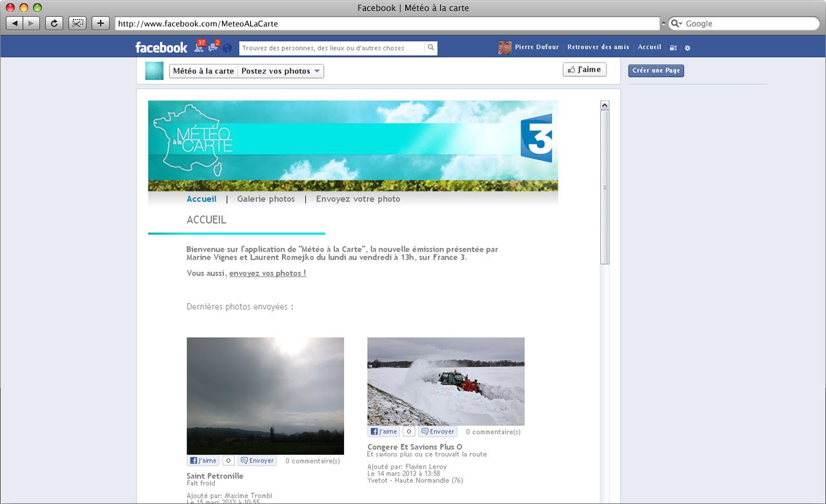
Task: Click J'aime under the snowplow photo
Action: [x=384, y=432]
